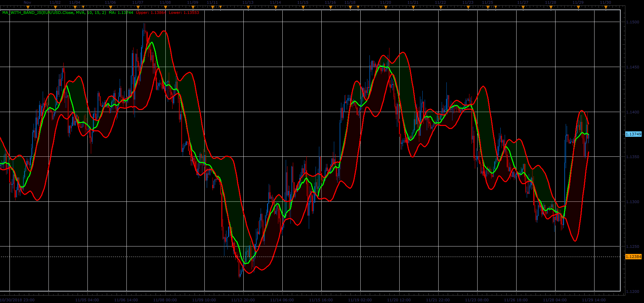
Task: Click the 1.1500 price axis label
Action: coord(633,22)
